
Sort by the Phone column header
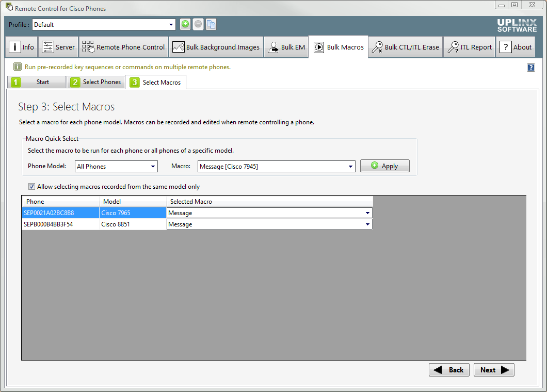61,202
